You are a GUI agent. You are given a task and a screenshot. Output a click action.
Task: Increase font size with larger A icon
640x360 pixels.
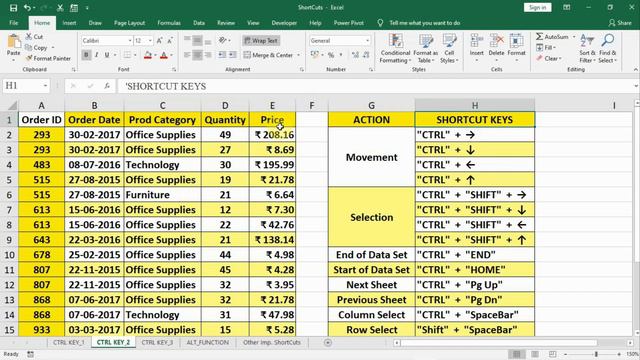(160, 40)
